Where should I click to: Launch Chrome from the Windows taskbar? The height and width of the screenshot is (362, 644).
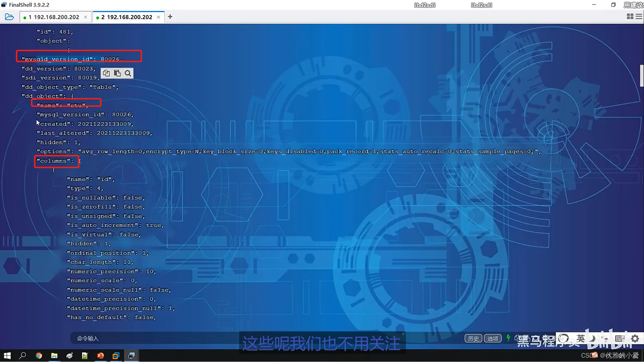[x=39, y=355]
